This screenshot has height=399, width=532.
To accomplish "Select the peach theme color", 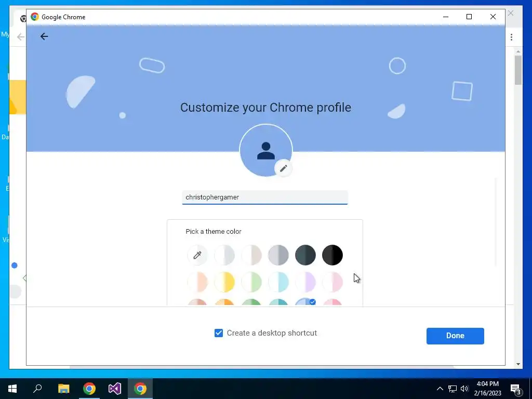I will coord(197,282).
